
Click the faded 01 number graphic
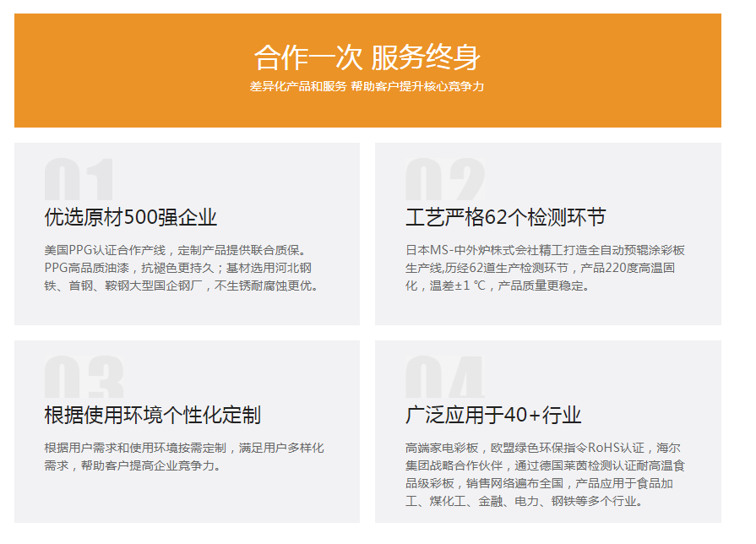pyautogui.click(x=79, y=181)
